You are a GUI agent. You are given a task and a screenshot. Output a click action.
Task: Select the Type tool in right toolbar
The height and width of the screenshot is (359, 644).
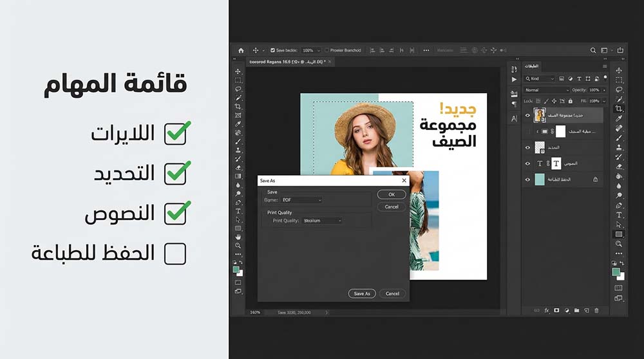619,215
